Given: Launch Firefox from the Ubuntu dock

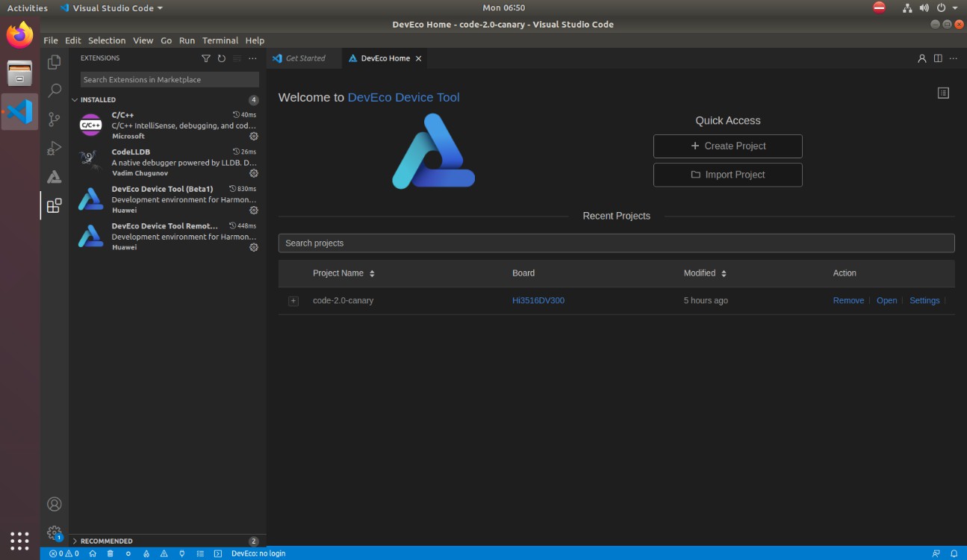Looking at the screenshot, I should 20,35.
